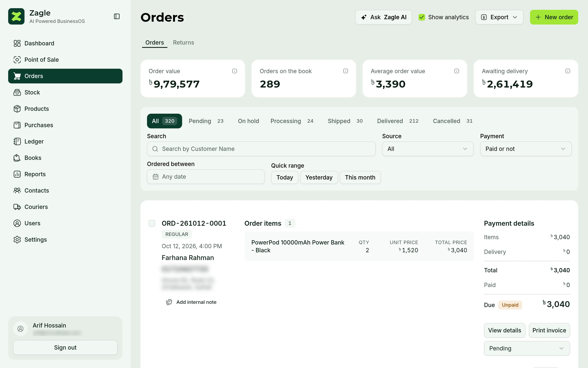Screen dimensions: 588x368
Task: Switch to the Returns tab
Action: [184, 43]
